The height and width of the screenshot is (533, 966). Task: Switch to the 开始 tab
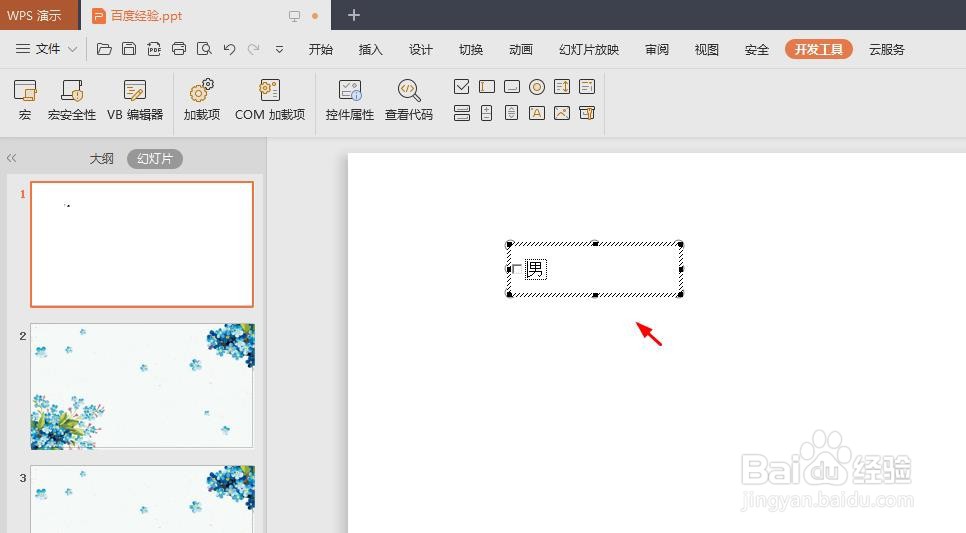320,49
